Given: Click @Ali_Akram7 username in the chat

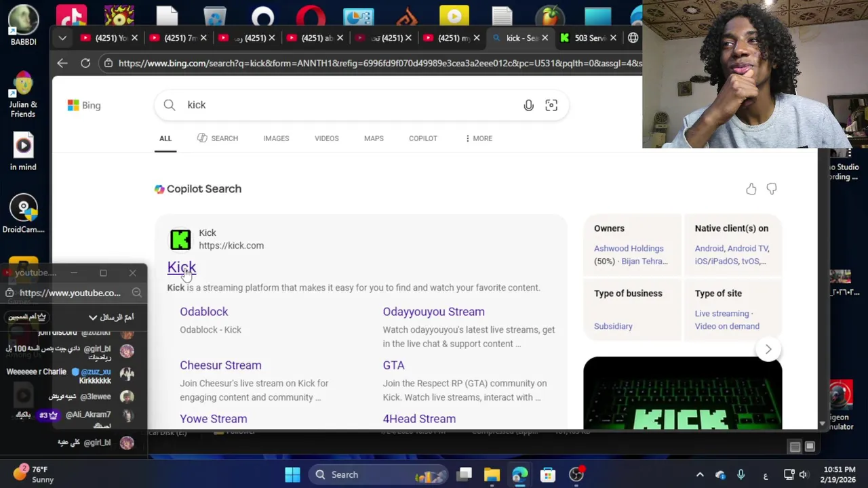Looking at the screenshot, I should (87, 415).
